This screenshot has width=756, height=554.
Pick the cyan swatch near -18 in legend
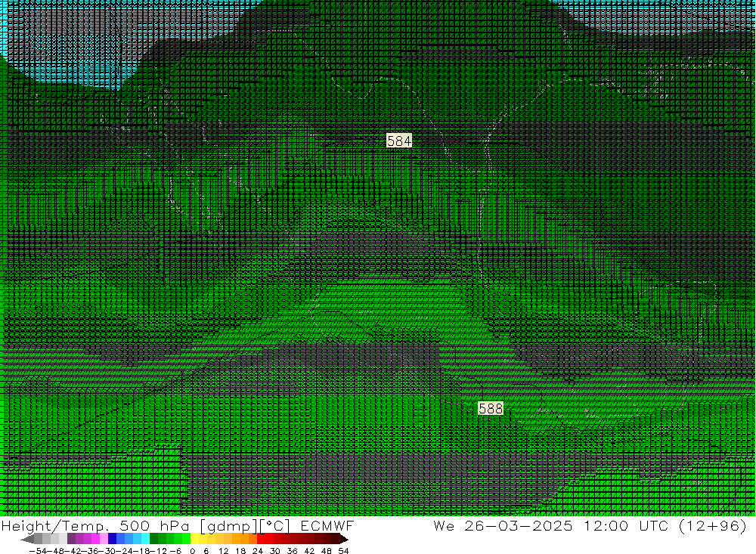tap(145, 539)
